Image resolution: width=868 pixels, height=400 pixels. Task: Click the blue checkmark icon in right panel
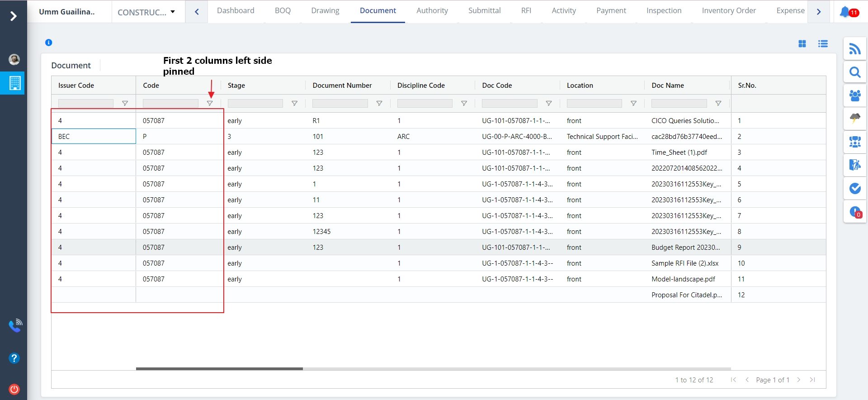click(854, 188)
